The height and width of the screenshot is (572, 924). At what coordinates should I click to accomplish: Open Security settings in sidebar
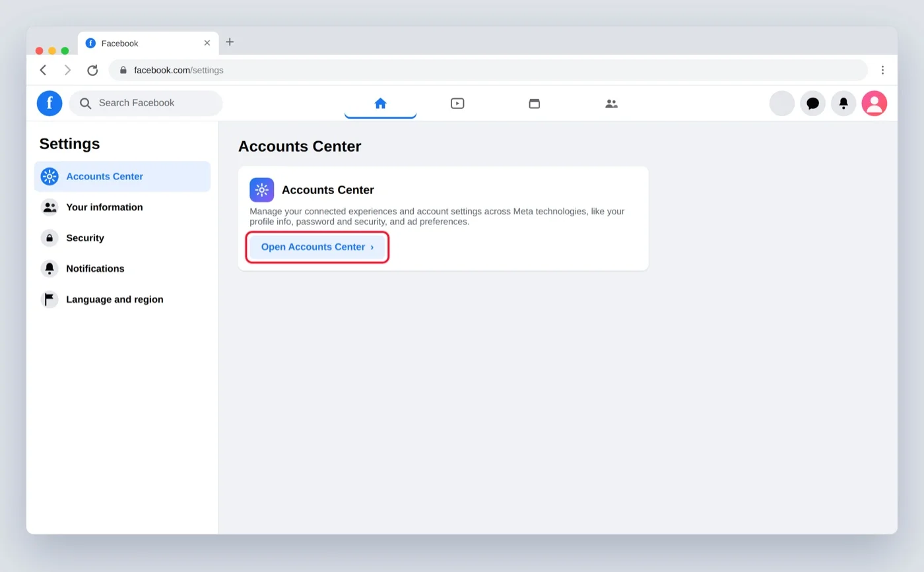coord(122,238)
